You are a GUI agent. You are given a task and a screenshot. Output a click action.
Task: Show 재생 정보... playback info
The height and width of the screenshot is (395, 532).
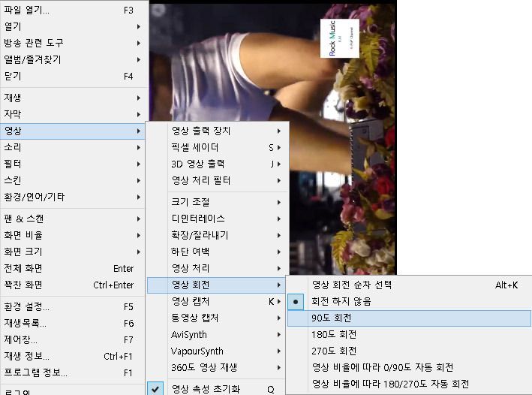pos(73,356)
